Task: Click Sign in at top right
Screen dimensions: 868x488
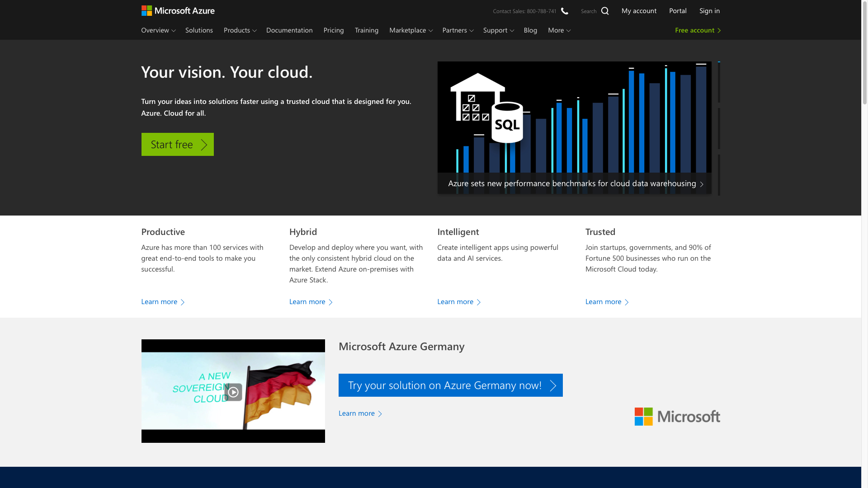Action: [709, 11]
